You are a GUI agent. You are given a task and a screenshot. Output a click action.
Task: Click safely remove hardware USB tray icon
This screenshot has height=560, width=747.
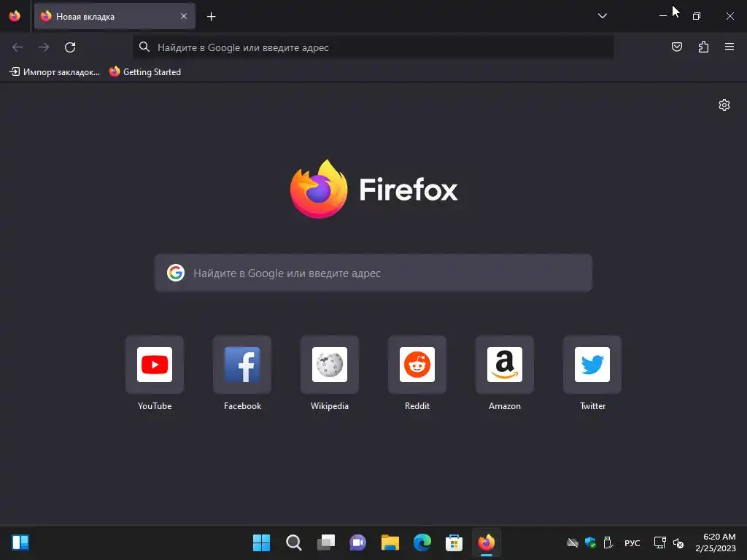tap(608, 542)
